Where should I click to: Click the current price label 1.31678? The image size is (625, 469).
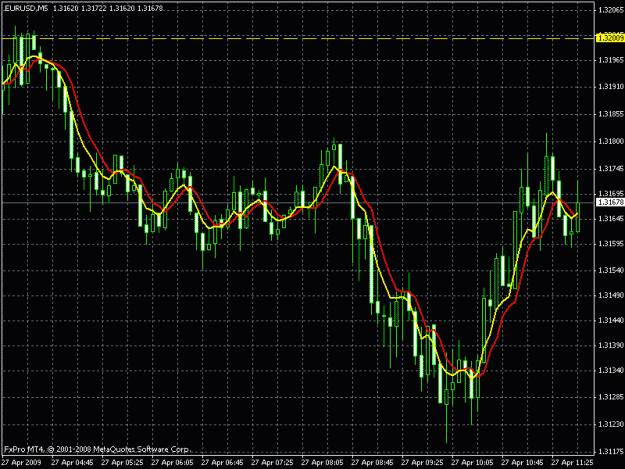click(x=610, y=202)
